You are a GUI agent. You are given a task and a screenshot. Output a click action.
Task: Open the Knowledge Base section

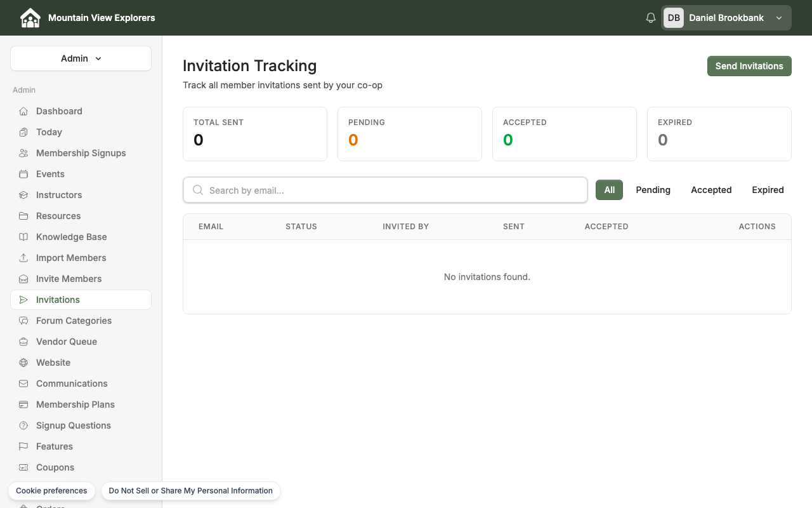[81, 237]
